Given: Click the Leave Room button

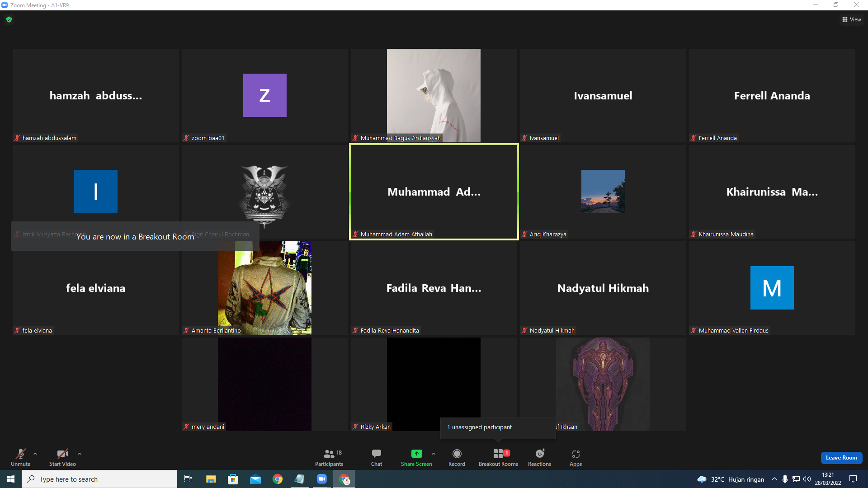Looking at the screenshot, I should tap(841, 458).
